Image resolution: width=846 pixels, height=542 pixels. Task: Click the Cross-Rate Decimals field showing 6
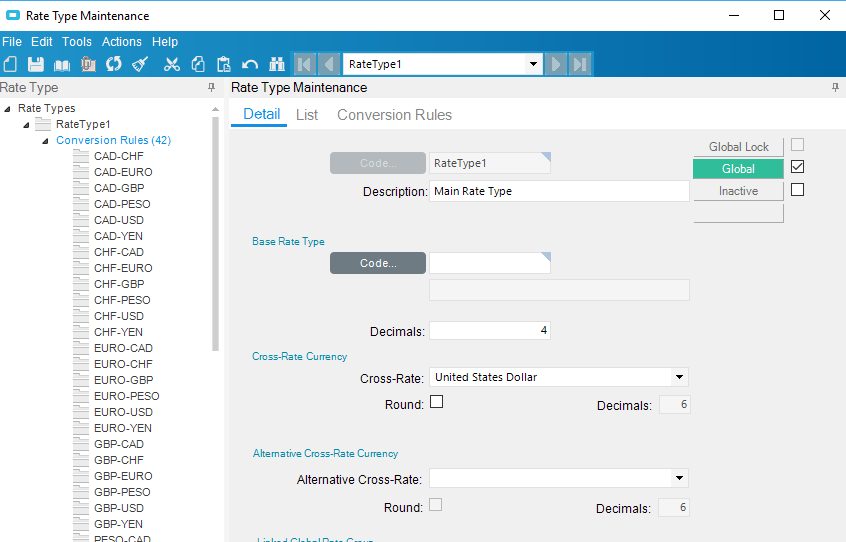coord(674,404)
